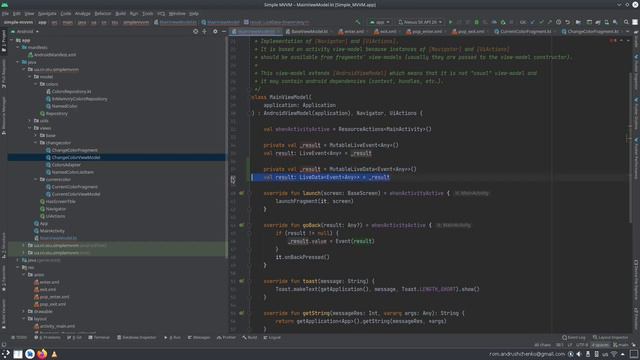The image size is (640, 360).
Task: Select AndroidManifest.xml in project tree
Action: [x=55, y=55]
